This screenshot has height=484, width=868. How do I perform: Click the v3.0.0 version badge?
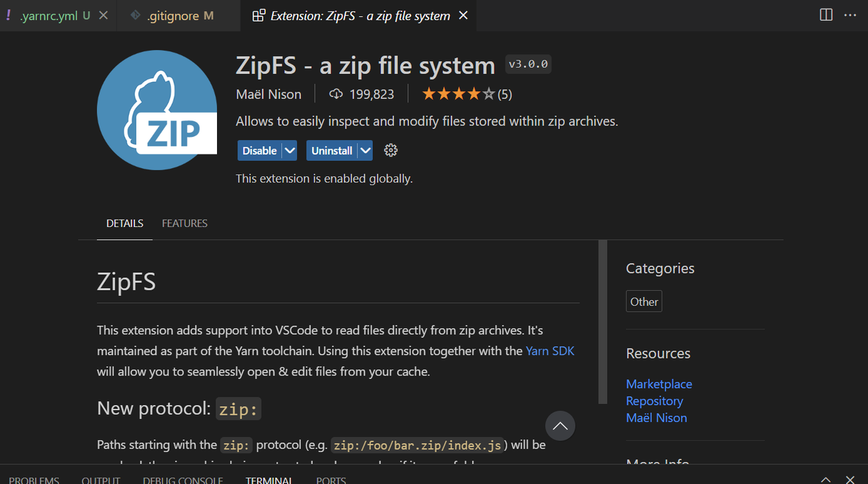coord(529,64)
